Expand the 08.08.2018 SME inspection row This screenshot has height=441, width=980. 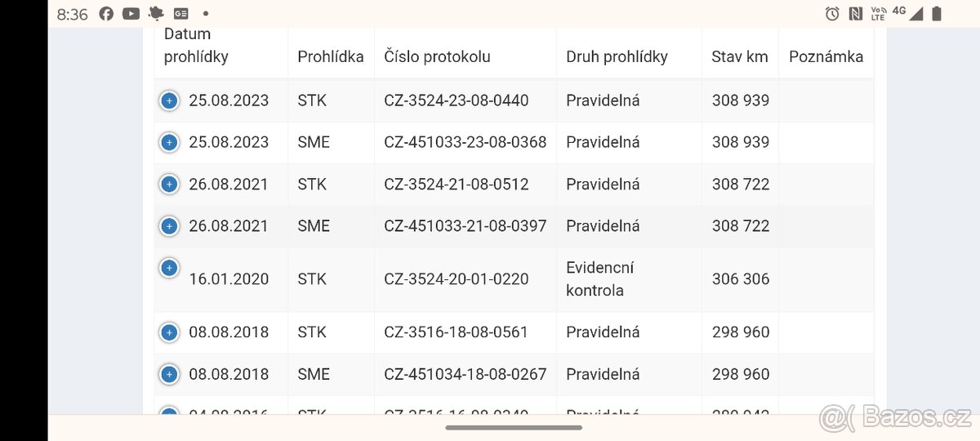point(169,374)
